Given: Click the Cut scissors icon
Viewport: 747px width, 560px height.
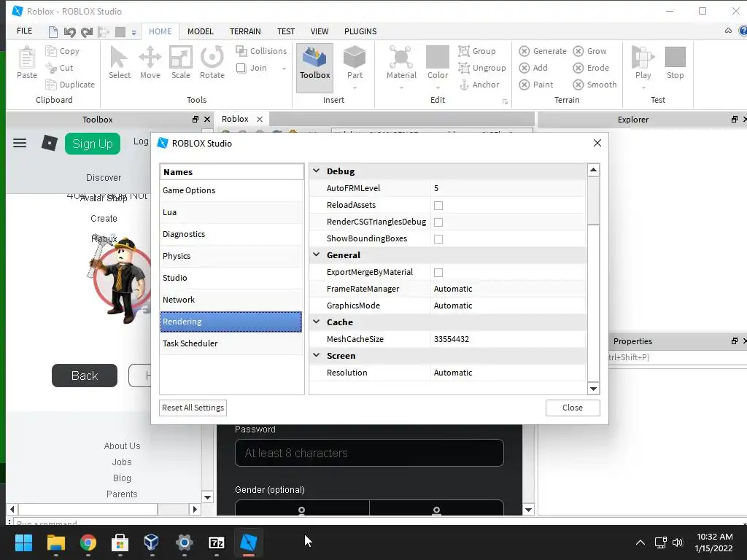Looking at the screenshot, I should [50, 68].
